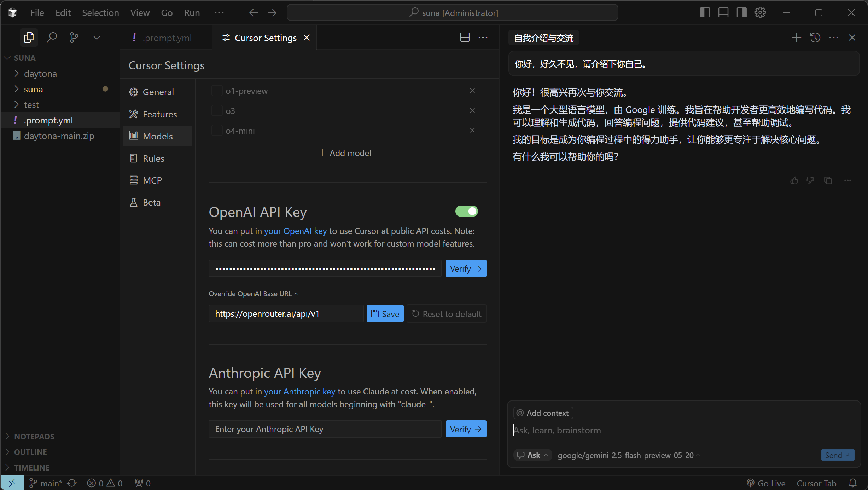Go back with the left arrow
The height and width of the screenshot is (490, 868).
pyautogui.click(x=253, y=13)
